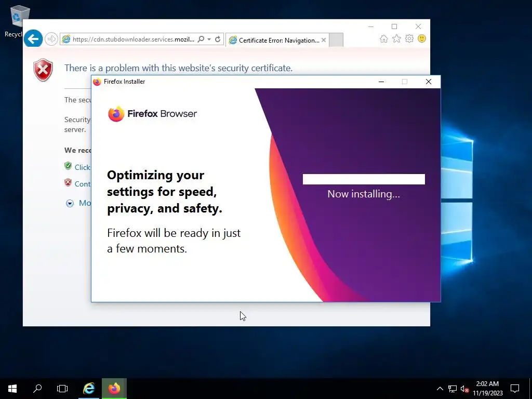
Task: Open the Internet Explorer home page icon
Action: 384,38
